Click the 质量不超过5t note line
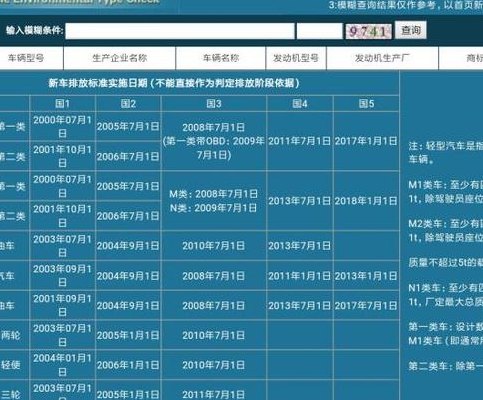 click(446, 263)
